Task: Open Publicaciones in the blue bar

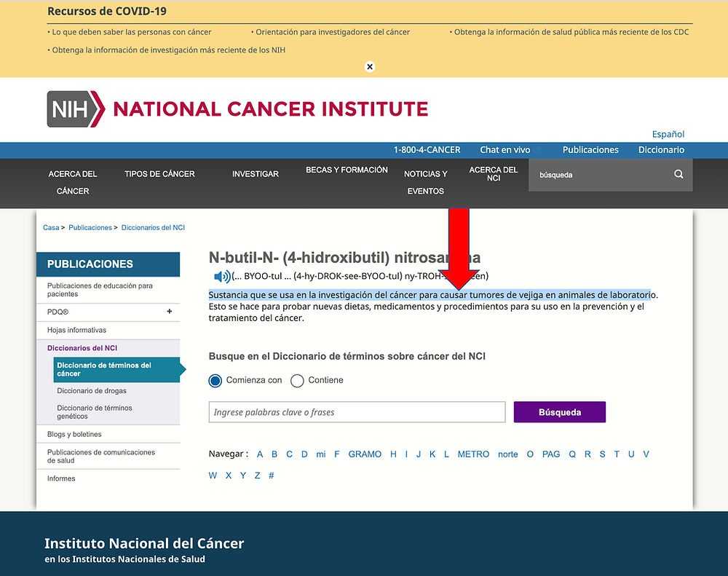Action: [x=590, y=150]
